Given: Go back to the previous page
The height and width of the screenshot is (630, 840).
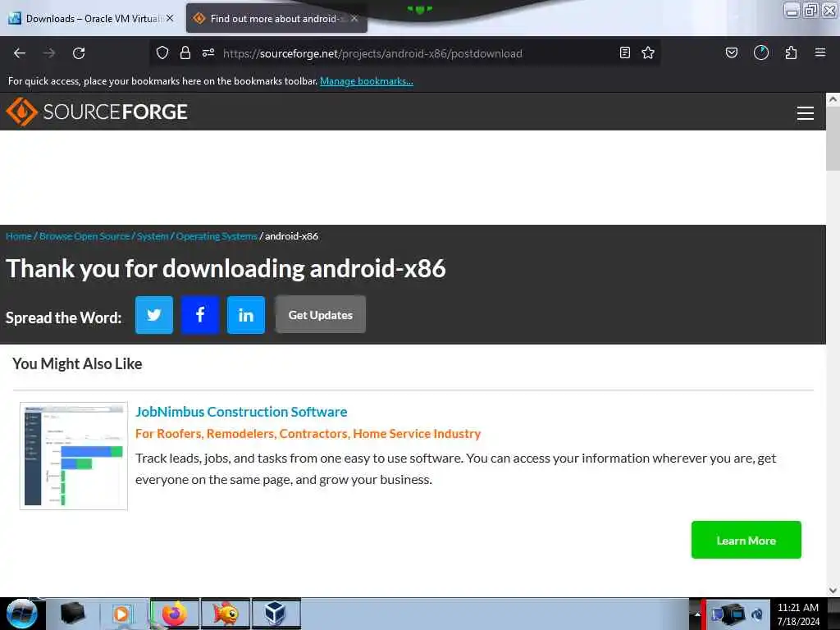Looking at the screenshot, I should click(x=20, y=53).
